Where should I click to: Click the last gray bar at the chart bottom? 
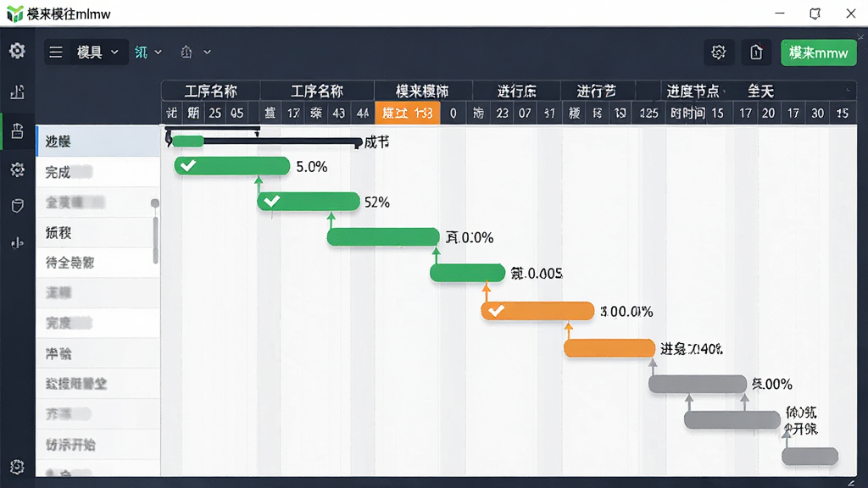(810, 457)
